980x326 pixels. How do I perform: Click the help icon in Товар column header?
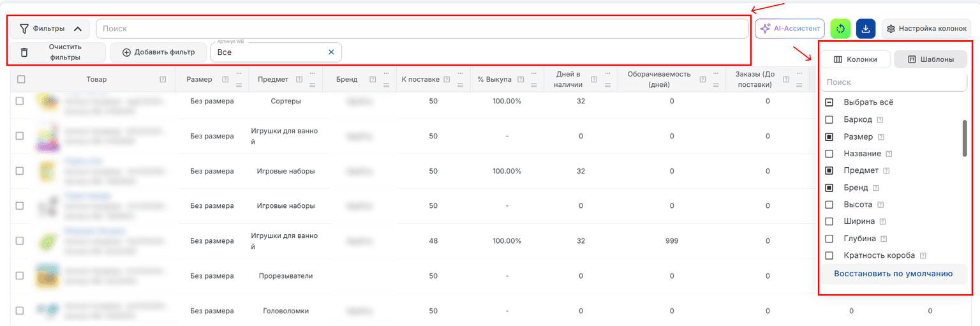pos(163,80)
